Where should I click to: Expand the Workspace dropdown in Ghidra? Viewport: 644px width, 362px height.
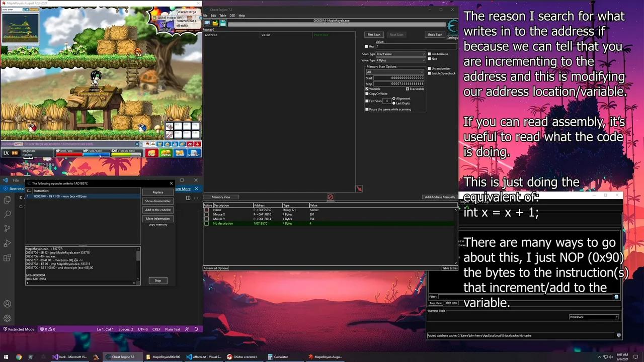coord(616,317)
